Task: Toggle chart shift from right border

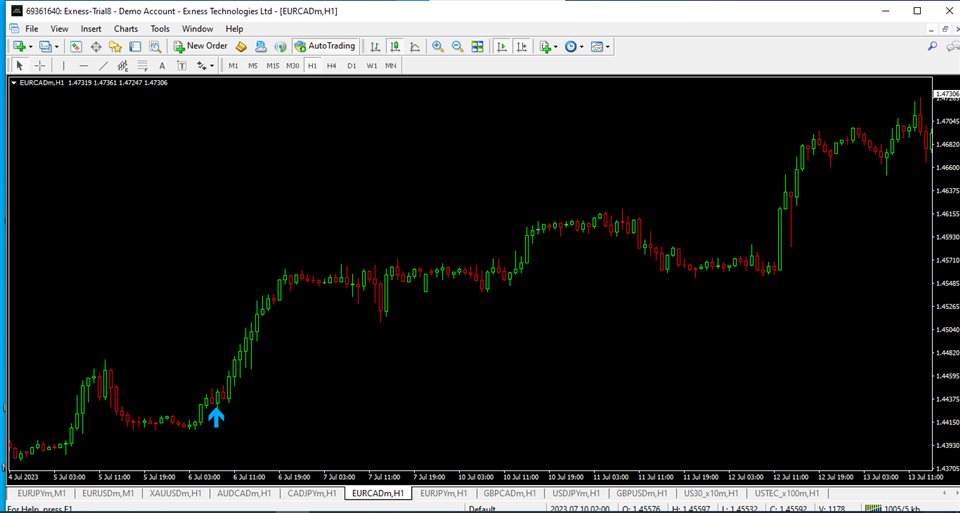Action: tap(522, 47)
